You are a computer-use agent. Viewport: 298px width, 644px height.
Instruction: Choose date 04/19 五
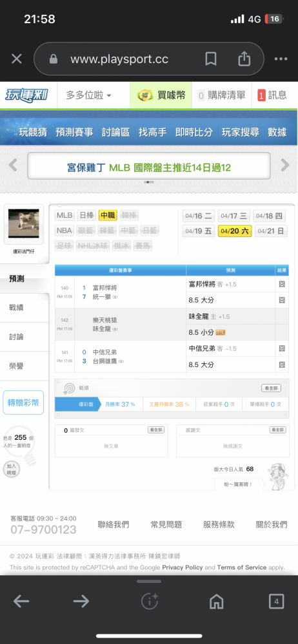coord(199,231)
